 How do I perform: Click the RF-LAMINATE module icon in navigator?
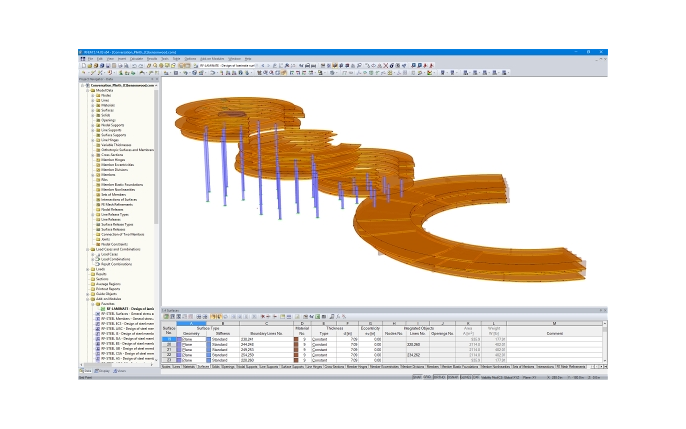(103, 309)
